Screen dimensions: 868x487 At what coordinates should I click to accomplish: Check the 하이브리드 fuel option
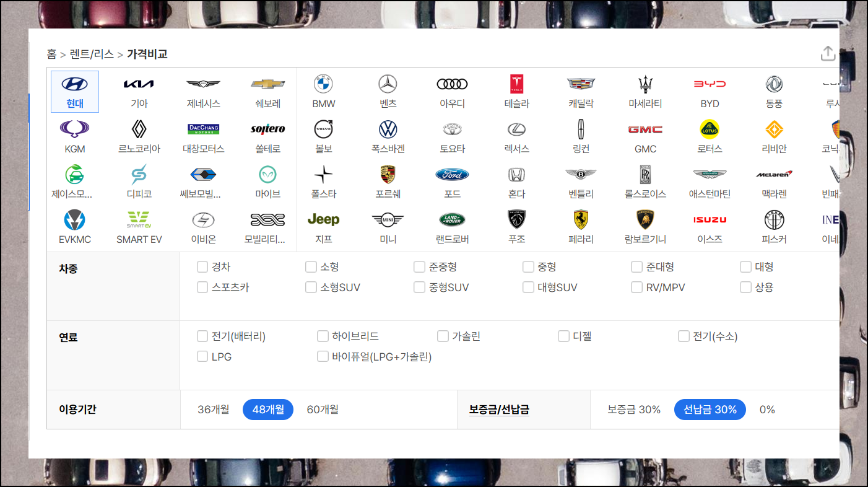coord(323,336)
